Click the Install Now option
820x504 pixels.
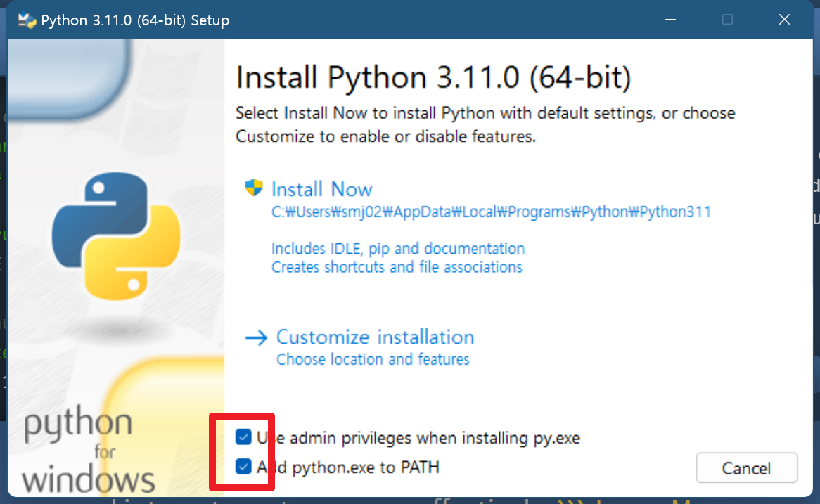click(x=321, y=189)
